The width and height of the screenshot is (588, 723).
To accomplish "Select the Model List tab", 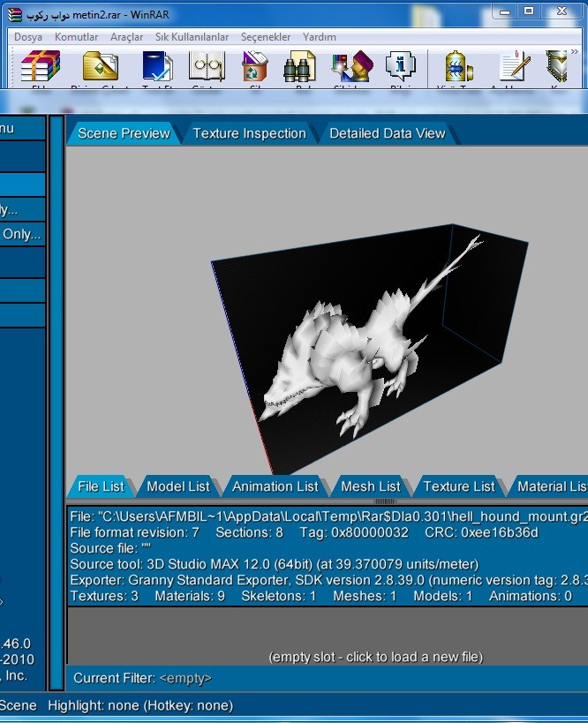I will [178, 486].
